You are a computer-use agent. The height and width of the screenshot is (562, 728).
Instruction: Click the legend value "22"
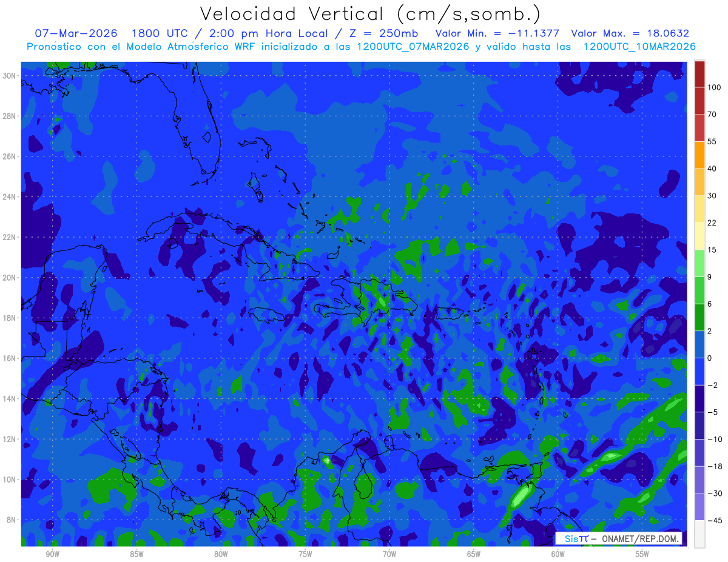712,222
